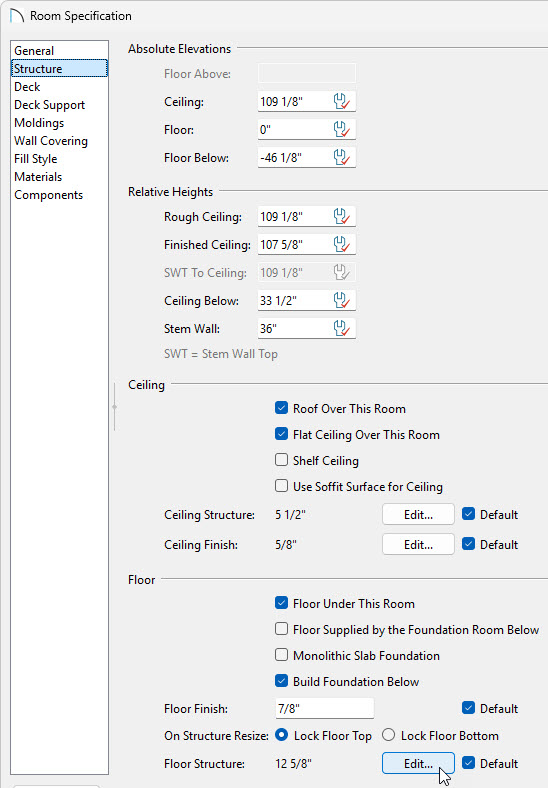Viewport: 548px width, 788px height.
Task: Click the wrench default icon beside Ceiling Below
Action: (x=342, y=301)
